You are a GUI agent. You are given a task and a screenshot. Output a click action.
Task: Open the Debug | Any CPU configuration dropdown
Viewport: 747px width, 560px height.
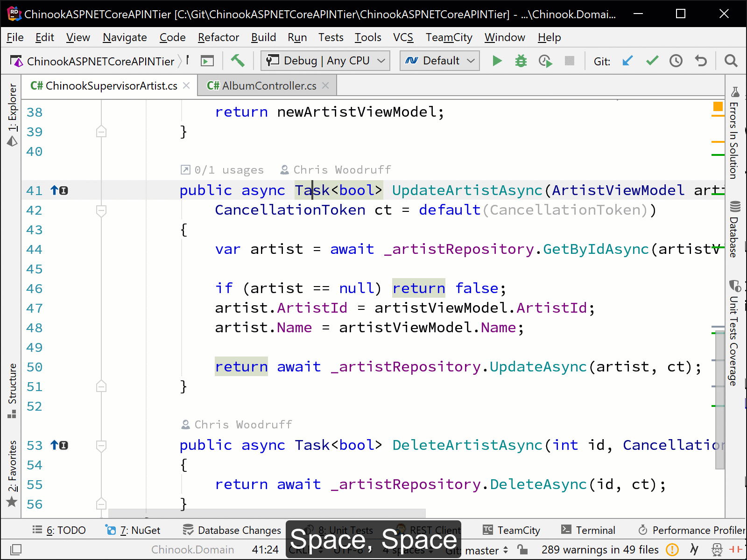tap(324, 61)
